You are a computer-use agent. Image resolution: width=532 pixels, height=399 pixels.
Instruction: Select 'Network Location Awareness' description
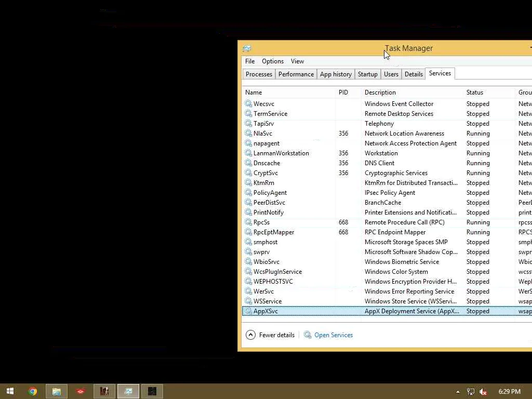pyautogui.click(x=404, y=133)
